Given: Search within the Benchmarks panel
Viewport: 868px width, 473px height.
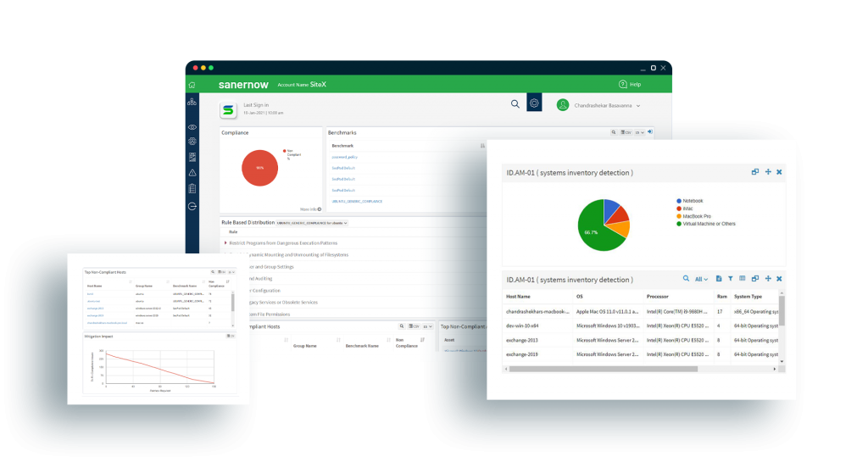Looking at the screenshot, I should 614,132.
